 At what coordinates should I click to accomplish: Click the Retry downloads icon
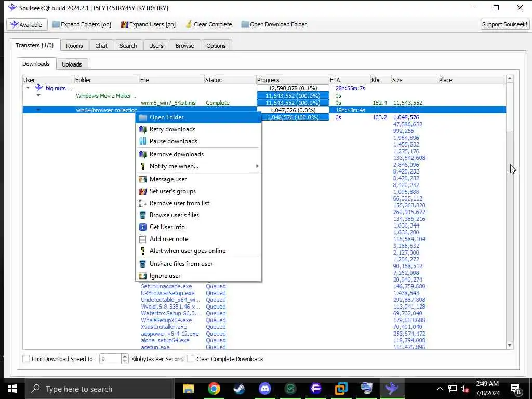[x=143, y=129]
